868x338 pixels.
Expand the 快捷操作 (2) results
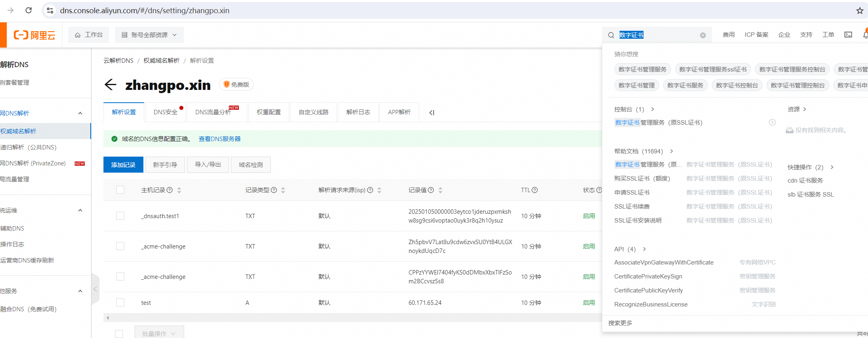pos(832,167)
